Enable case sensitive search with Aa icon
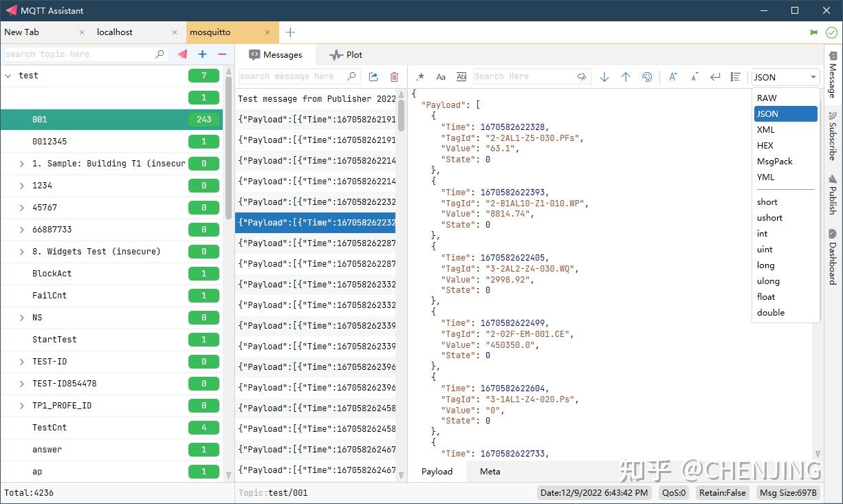843x504 pixels. pyautogui.click(x=441, y=77)
